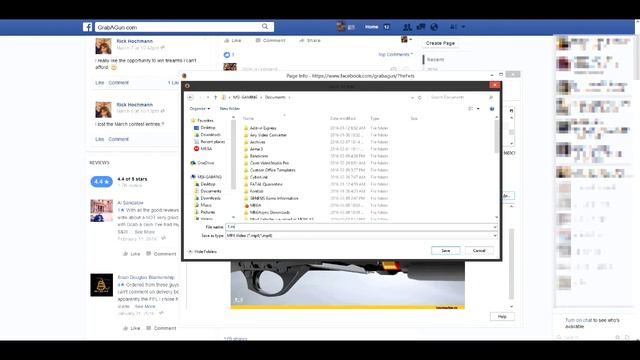
Task: Sort by the Name column header
Action: pyautogui.click(x=248, y=118)
